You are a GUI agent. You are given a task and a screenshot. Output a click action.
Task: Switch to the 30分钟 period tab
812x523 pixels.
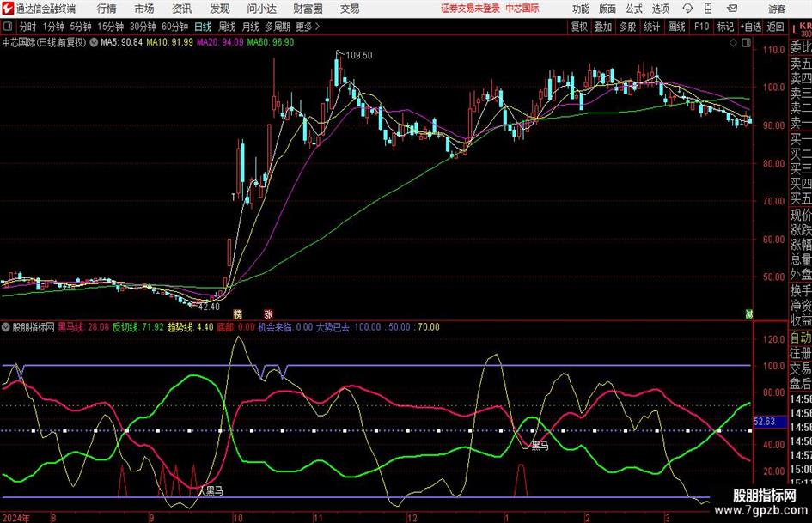point(143,27)
